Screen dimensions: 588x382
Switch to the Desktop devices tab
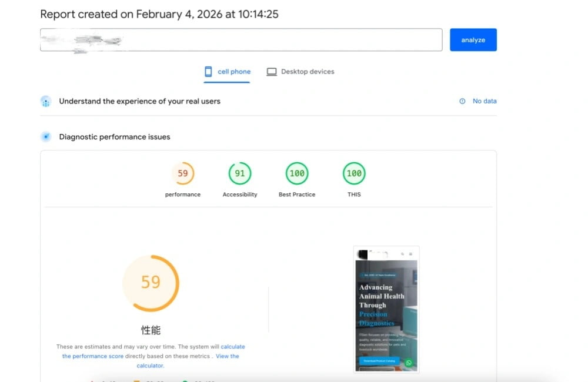pyautogui.click(x=300, y=71)
